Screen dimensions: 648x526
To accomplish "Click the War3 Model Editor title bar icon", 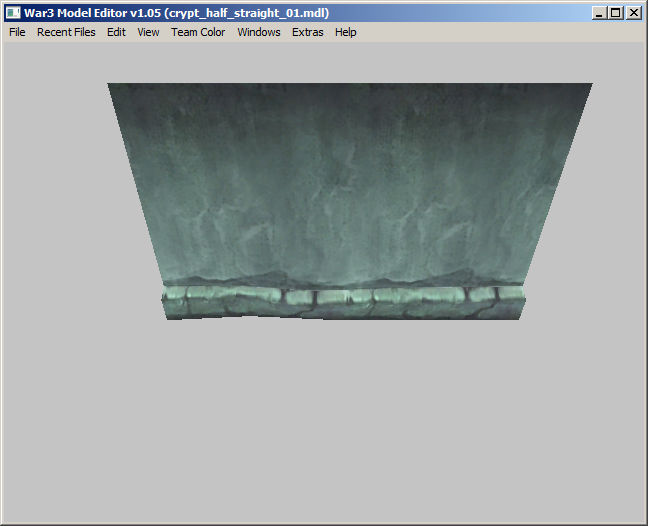I will click(13, 13).
